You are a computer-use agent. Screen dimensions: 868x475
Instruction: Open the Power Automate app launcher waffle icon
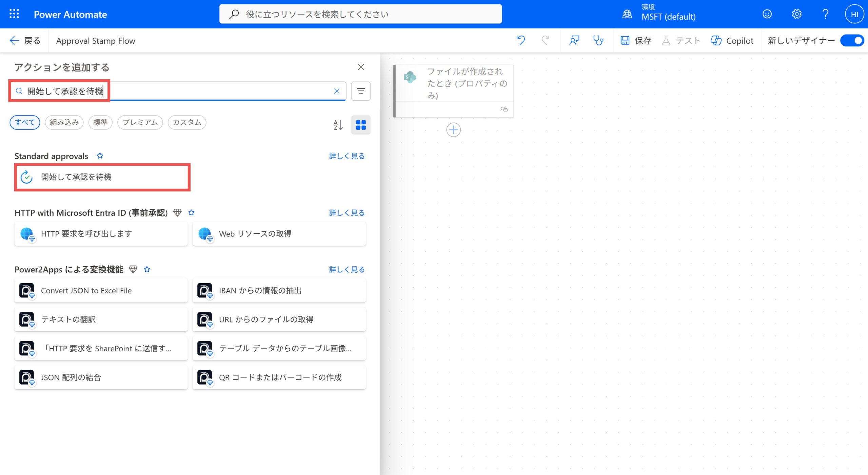point(14,14)
